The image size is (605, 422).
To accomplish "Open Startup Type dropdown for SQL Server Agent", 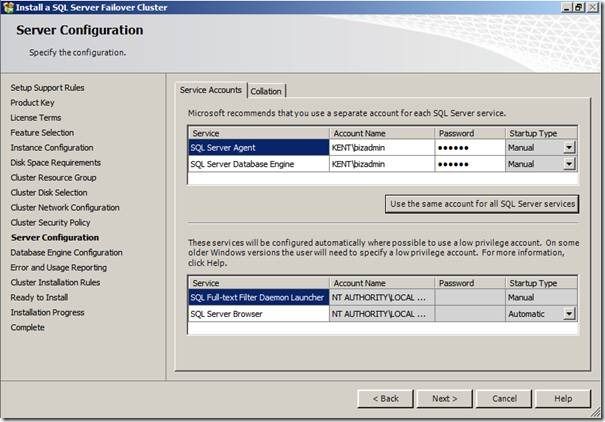I will [569, 147].
